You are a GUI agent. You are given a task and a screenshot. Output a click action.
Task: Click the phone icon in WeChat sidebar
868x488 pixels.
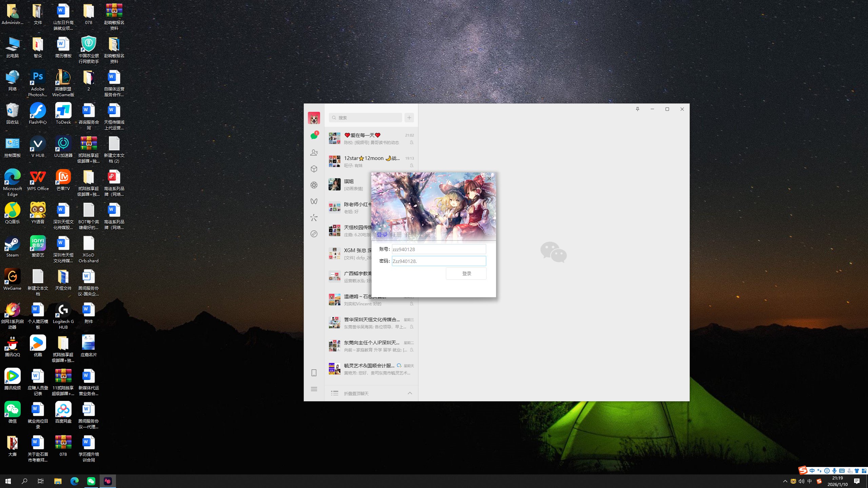point(314,373)
